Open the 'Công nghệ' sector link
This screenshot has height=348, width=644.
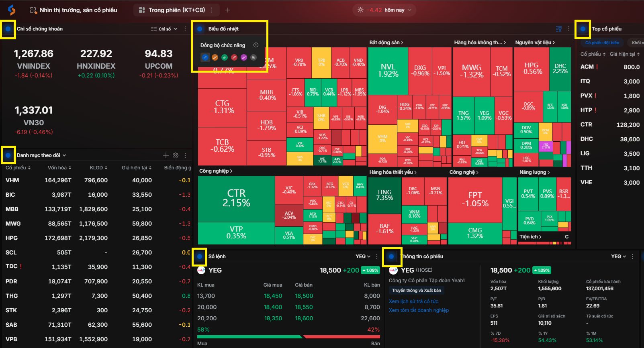pos(464,172)
